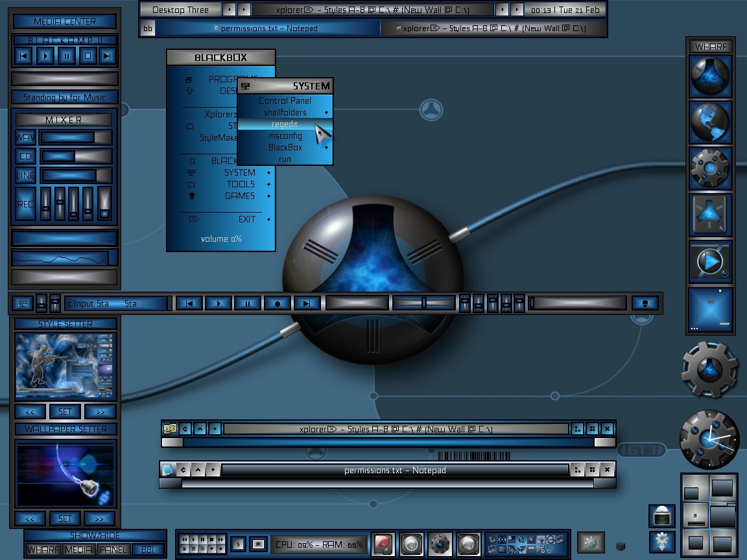Click the small dark cube icon at the bottom
The width and height of the screenshot is (747, 560).
click(621, 546)
